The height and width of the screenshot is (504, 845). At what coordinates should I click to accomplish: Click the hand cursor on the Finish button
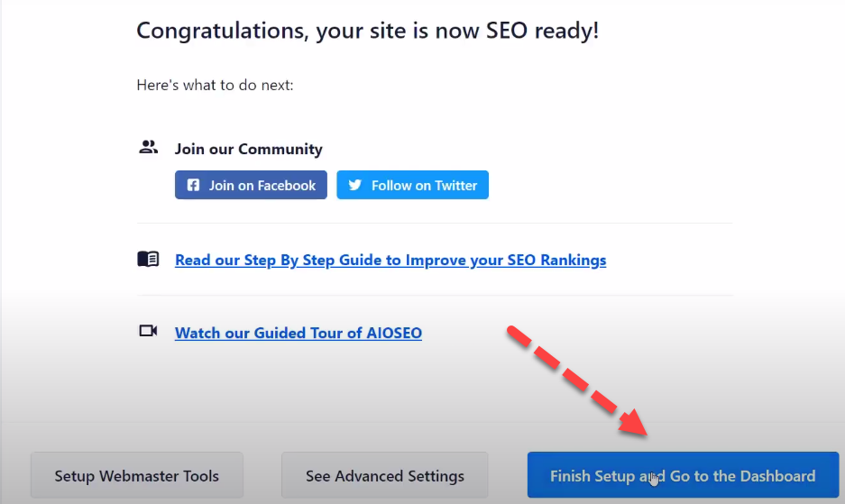pos(654,478)
